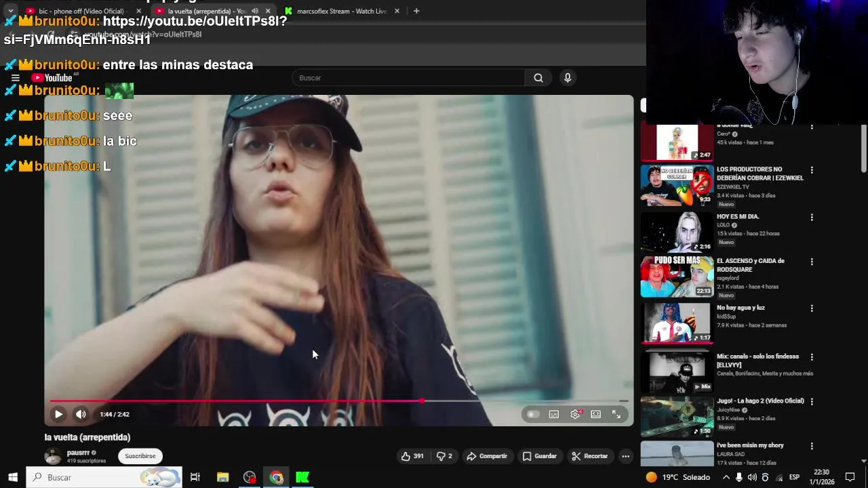Dislike the video with the thumbs-down button
This screenshot has width=868, height=488.
click(x=444, y=456)
